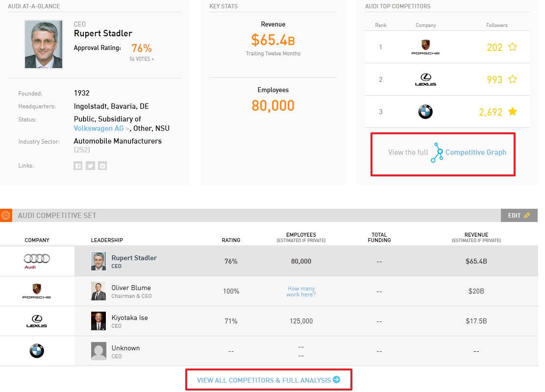Click the Leadership column header
Image resolution: width=545 pixels, height=392 pixels.
107,240
